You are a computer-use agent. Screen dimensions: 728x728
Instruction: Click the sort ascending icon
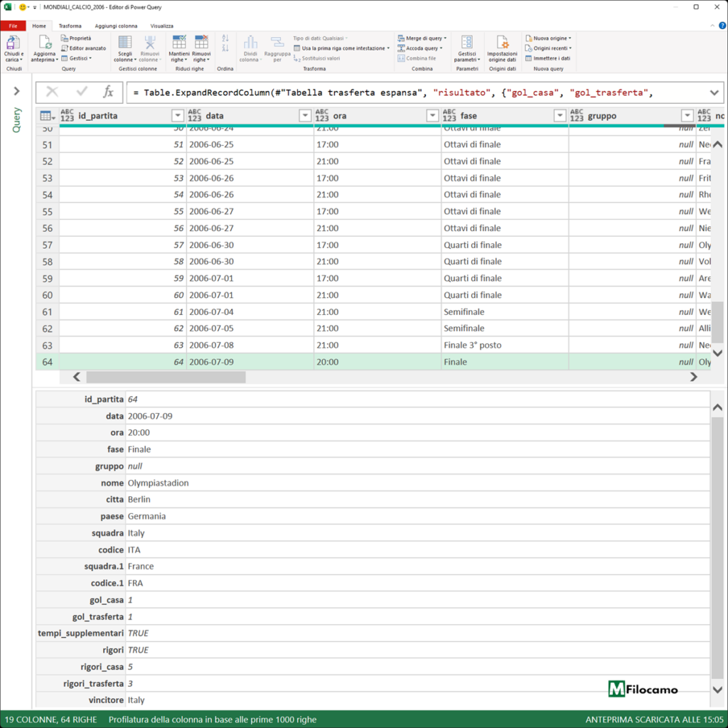(x=225, y=38)
